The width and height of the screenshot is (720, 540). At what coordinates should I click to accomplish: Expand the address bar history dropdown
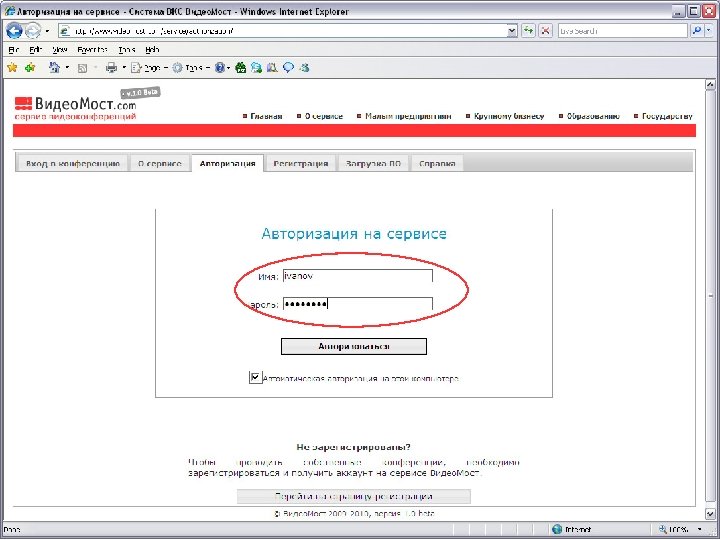click(x=512, y=31)
